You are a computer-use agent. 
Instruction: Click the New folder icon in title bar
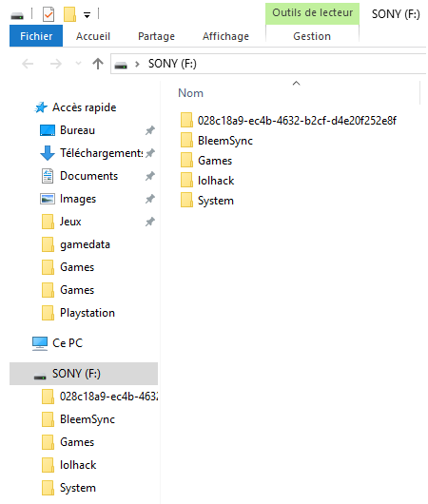(x=69, y=14)
